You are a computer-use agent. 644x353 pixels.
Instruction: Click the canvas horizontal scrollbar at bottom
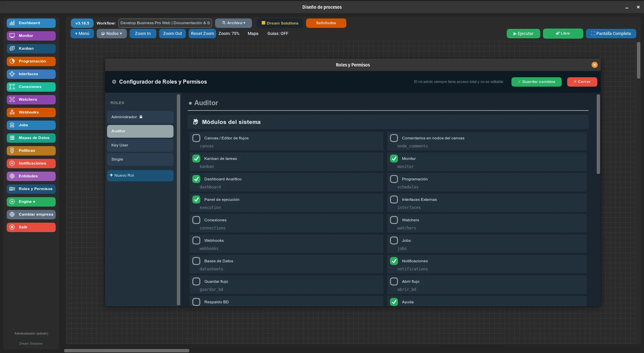click(127, 351)
